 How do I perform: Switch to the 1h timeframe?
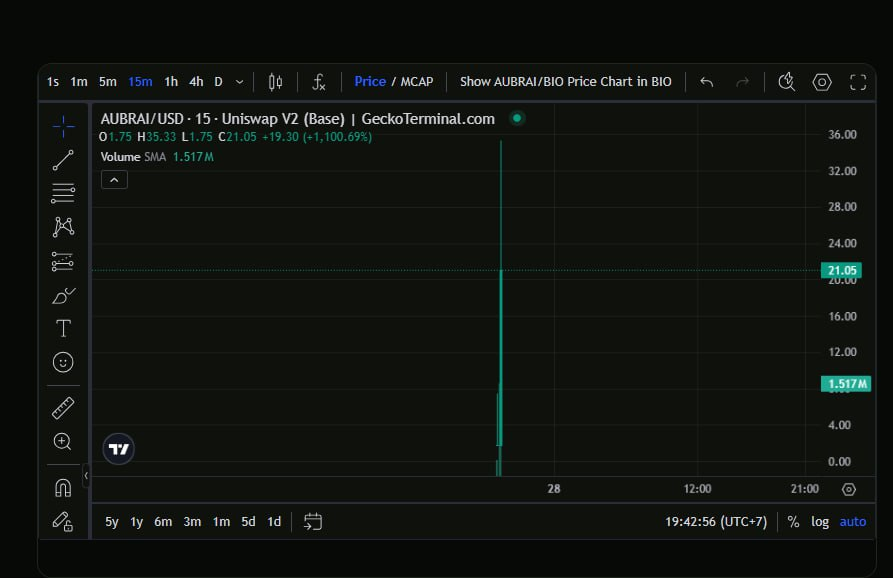[x=171, y=82]
